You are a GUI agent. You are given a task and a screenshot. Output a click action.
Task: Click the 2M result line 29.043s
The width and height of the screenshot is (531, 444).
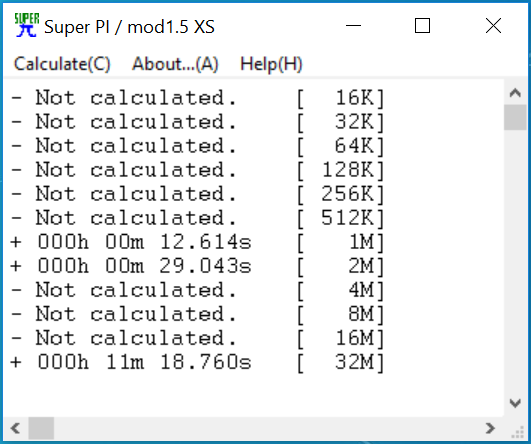[x=197, y=266]
